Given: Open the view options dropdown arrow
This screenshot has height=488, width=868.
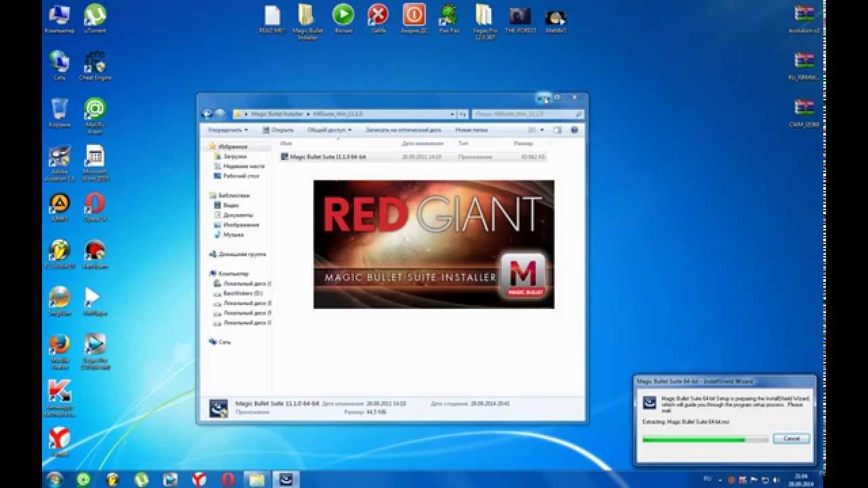Looking at the screenshot, I should [542, 129].
